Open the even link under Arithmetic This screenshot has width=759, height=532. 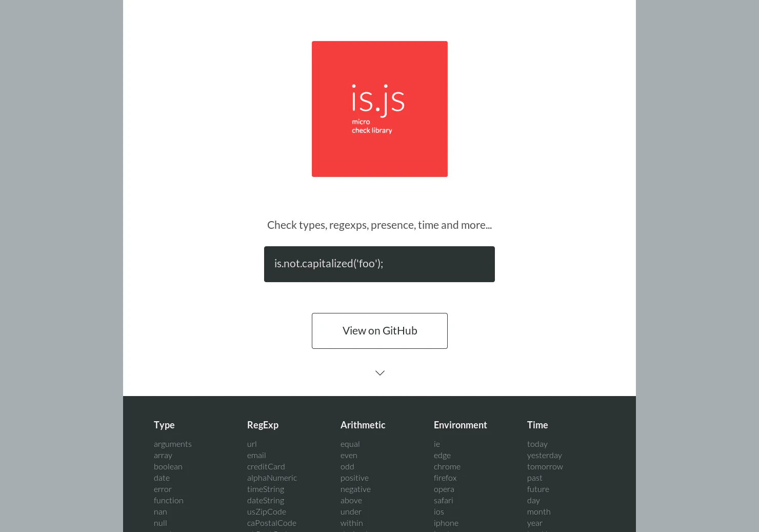coord(349,456)
